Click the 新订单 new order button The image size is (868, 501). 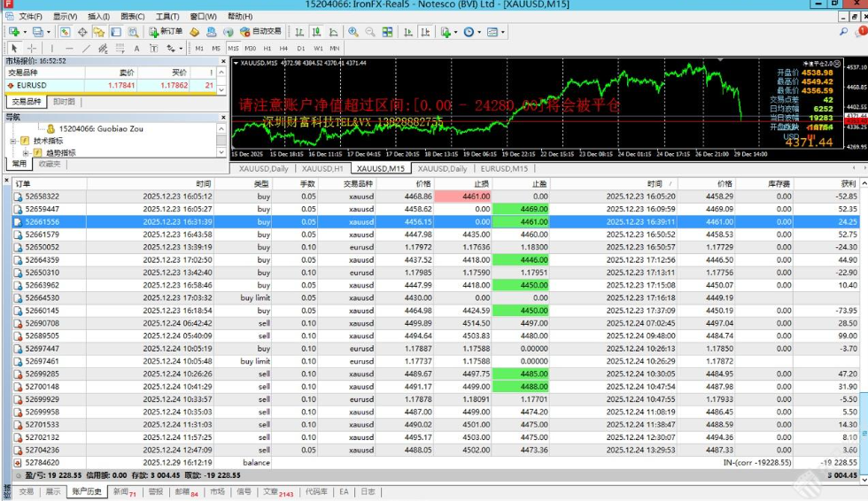166,32
